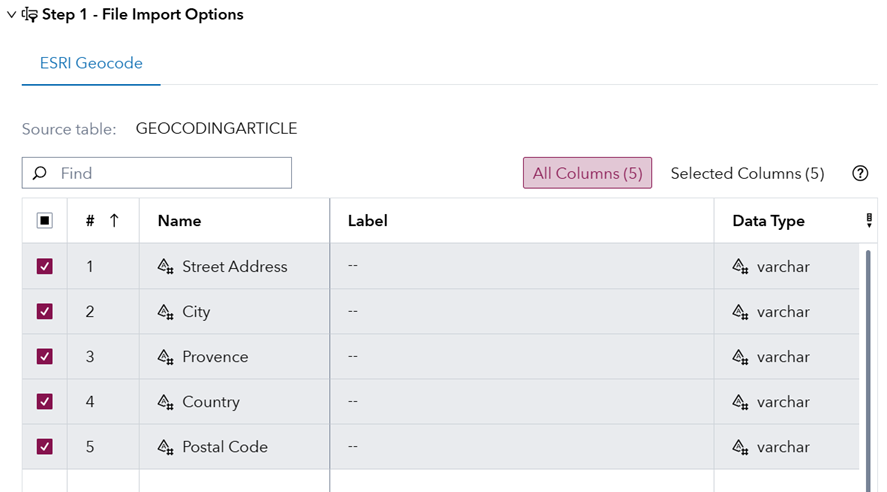Click the column options icon beside Data Type

[869, 221]
